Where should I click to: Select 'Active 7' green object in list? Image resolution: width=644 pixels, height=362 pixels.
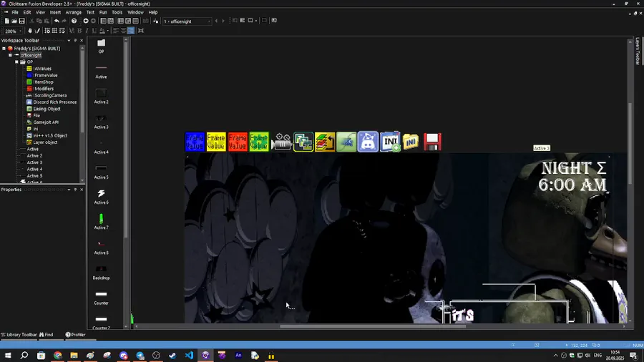101,221
